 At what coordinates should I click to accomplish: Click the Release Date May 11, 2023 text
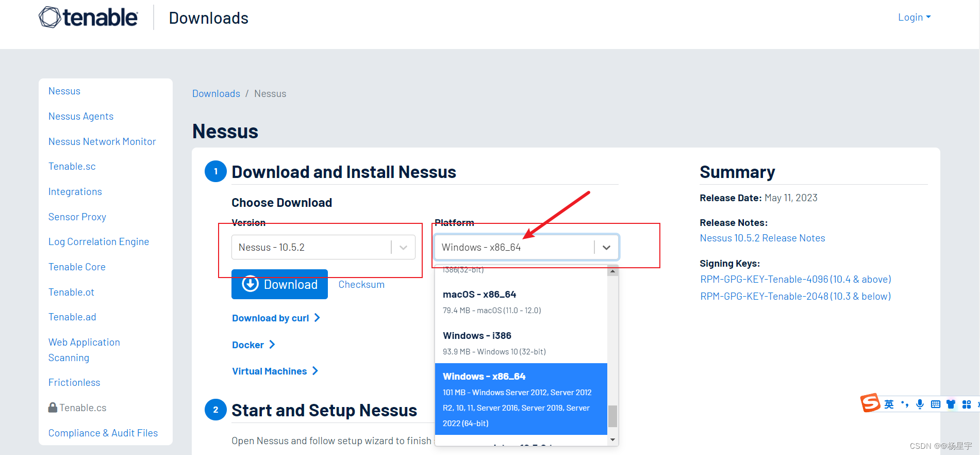coord(758,198)
